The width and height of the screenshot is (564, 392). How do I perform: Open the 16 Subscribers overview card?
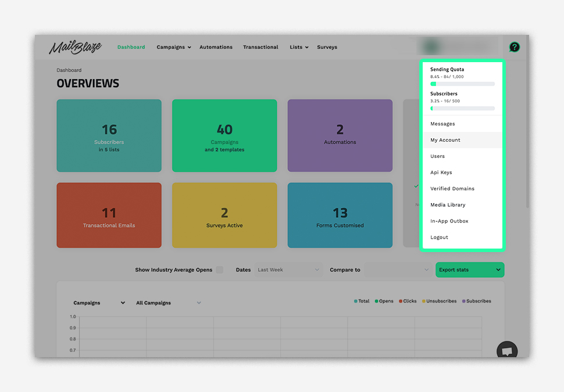coord(109,135)
